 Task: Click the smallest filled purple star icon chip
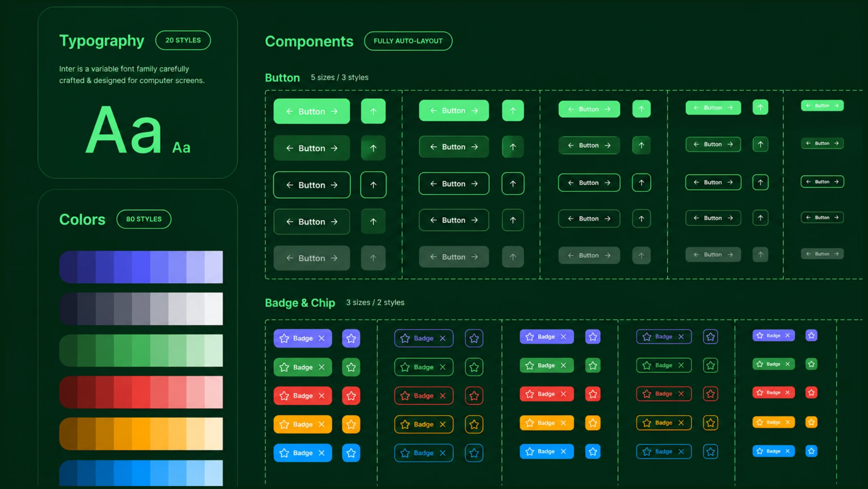click(811, 335)
